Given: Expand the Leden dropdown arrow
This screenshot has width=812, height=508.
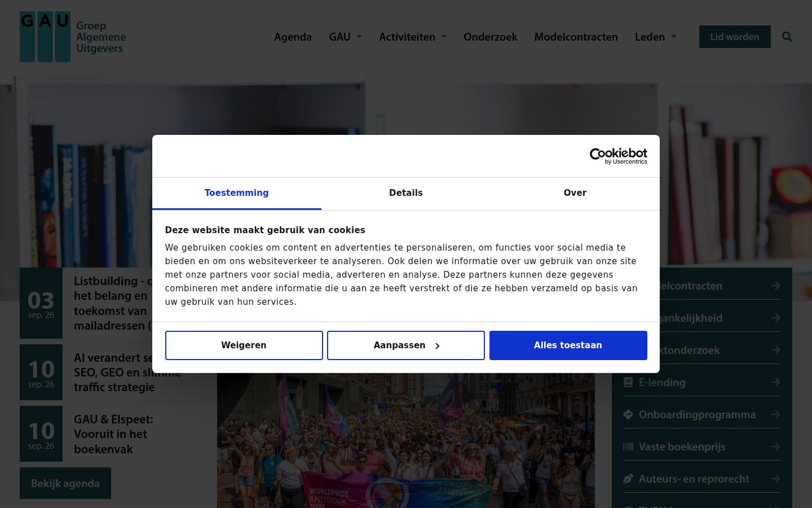Looking at the screenshot, I should pos(673,37).
